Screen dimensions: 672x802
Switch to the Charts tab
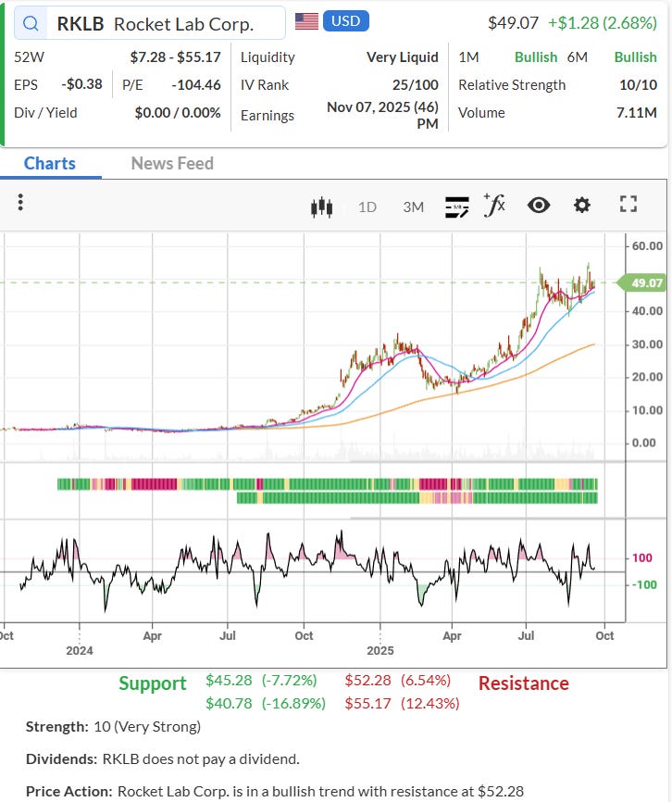50,164
